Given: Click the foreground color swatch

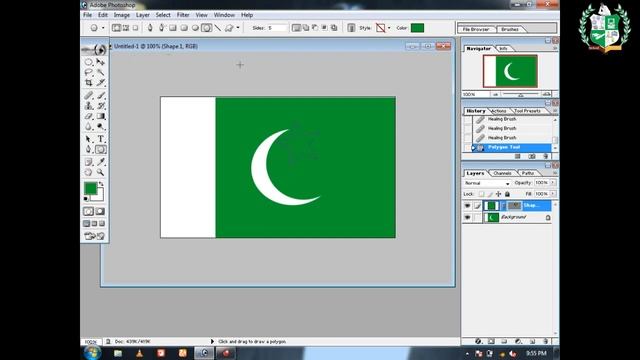Looking at the screenshot, I should (91, 188).
